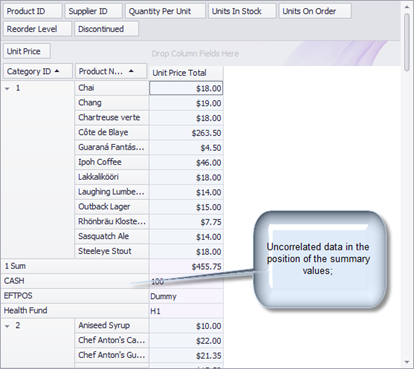Select the Guaraná Fantástica row
Image resolution: width=414 pixels, height=369 pixels.
[x=112, y=147]
